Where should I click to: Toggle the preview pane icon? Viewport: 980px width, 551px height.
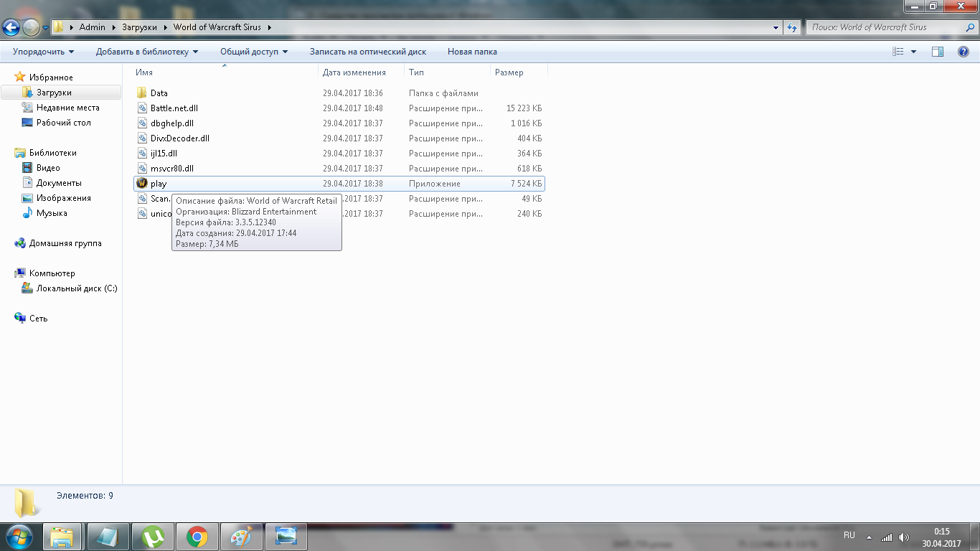pos(937,52)
